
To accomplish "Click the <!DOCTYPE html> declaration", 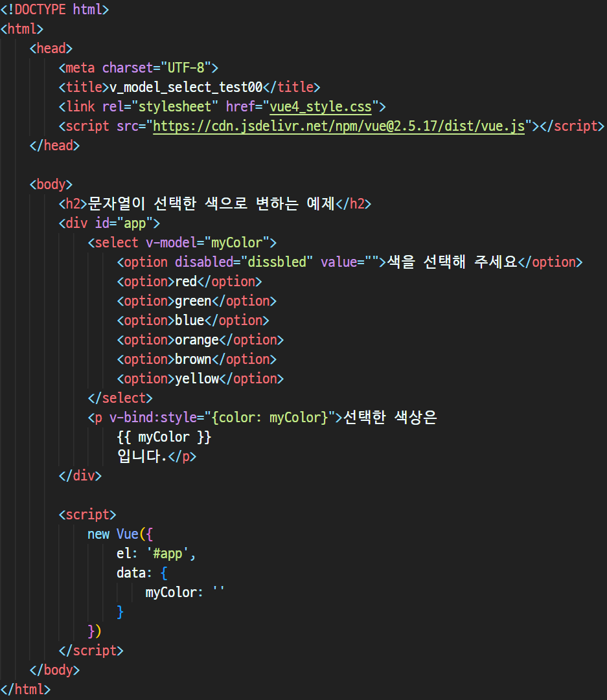I will [54, 9].
